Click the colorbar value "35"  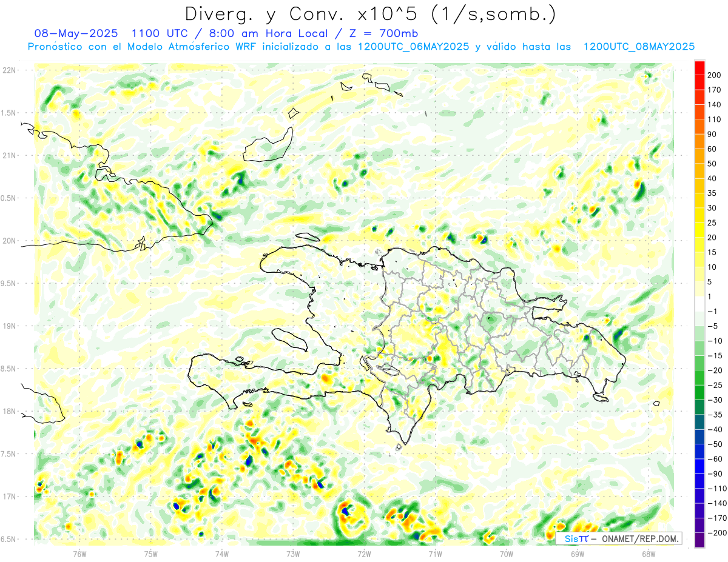coord(713,193)
